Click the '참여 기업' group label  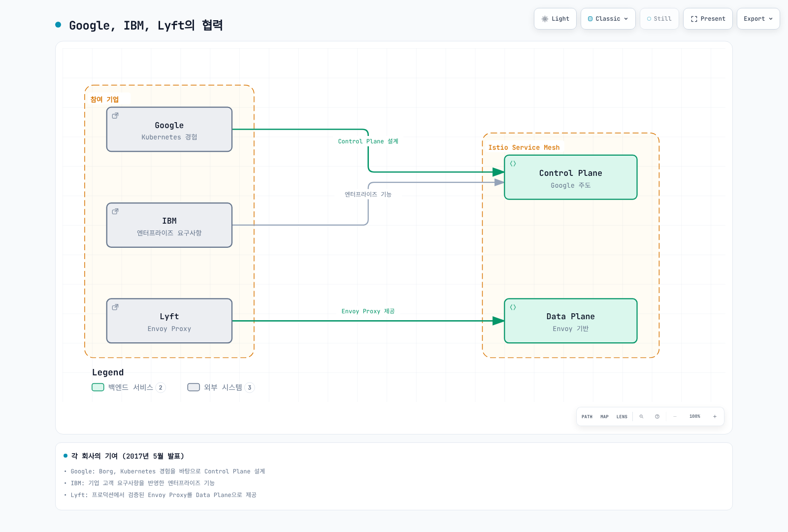[x=104, y=100]
